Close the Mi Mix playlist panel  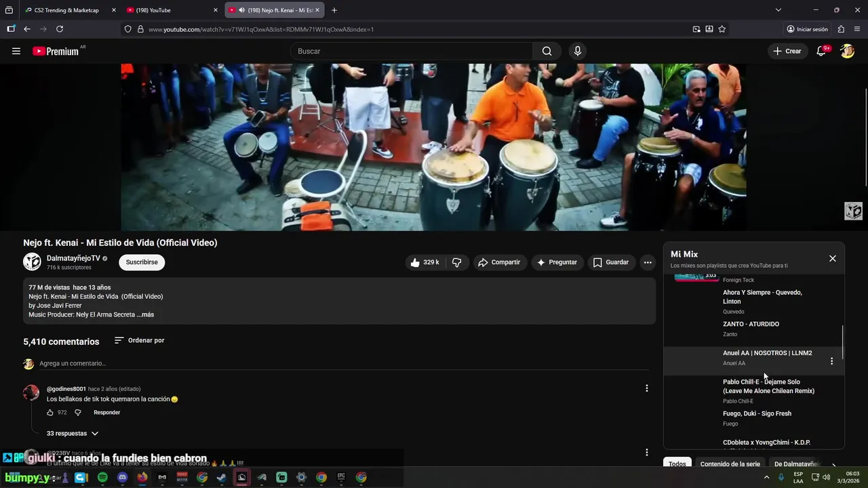pos(833,258)
